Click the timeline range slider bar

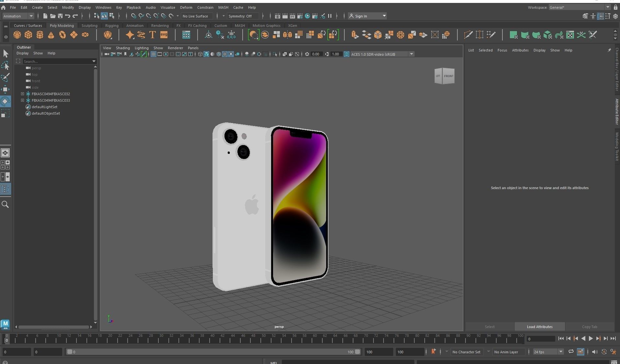pos(213,352)
